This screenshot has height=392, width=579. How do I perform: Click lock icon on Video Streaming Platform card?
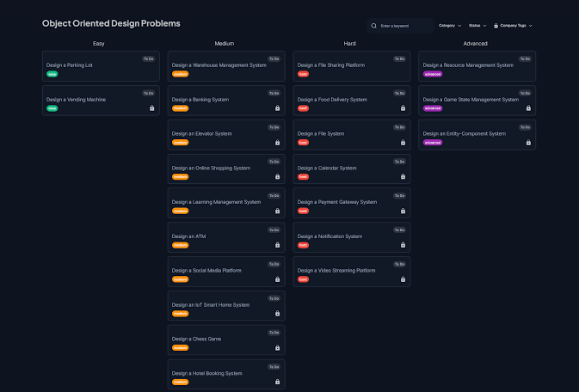point(403,279)
